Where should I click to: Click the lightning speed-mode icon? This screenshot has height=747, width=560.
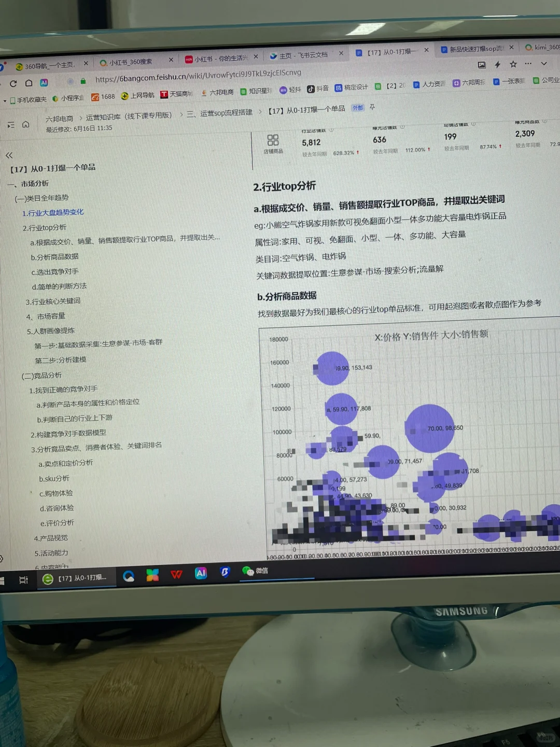click(x=497, y=64)
